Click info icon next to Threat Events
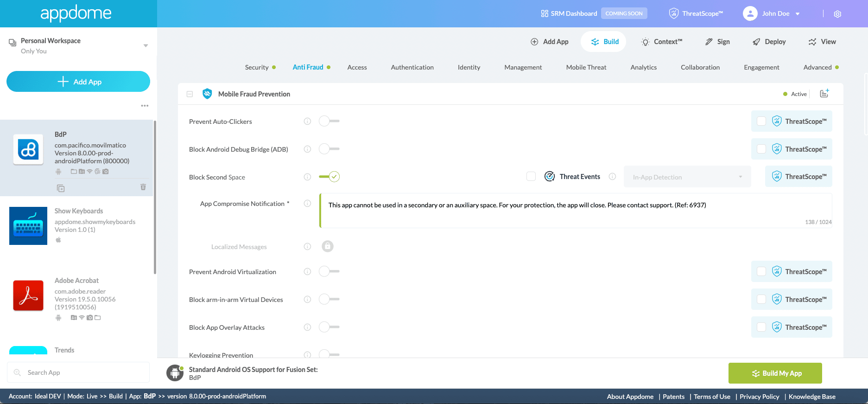Image resolution: width=868 pixels, height=404 pixels. click(612, 177)
